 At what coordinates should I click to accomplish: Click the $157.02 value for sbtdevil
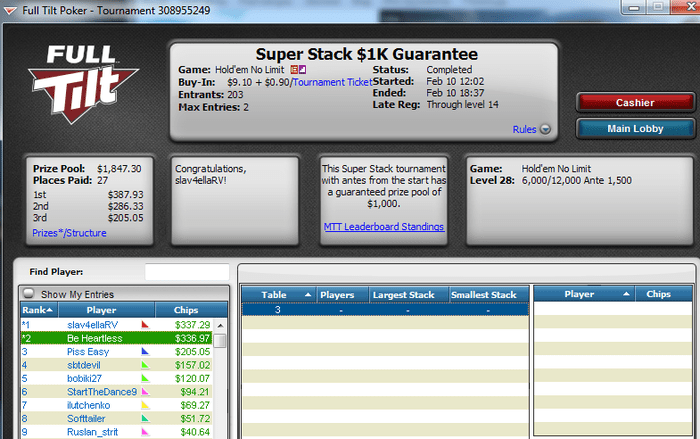pos(192,365)
